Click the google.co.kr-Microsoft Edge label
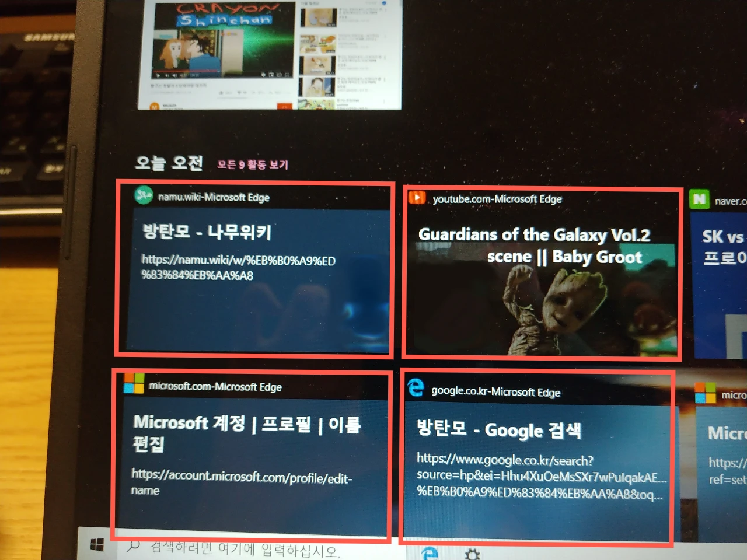This screenshot has height=560, width=747. click(x=495, y=391)
